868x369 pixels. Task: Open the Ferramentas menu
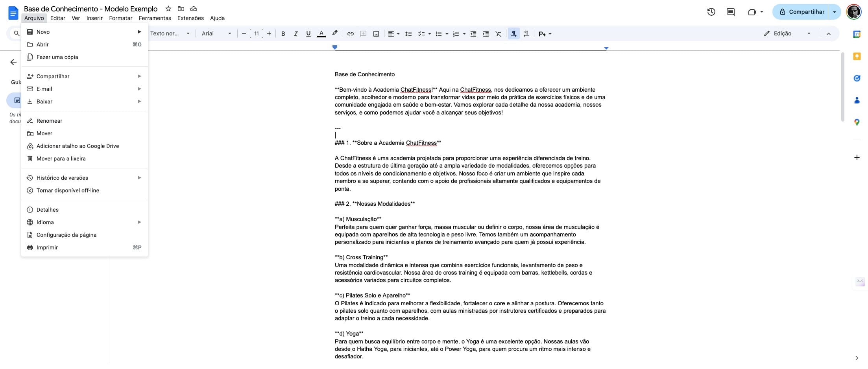pos(155,18)
